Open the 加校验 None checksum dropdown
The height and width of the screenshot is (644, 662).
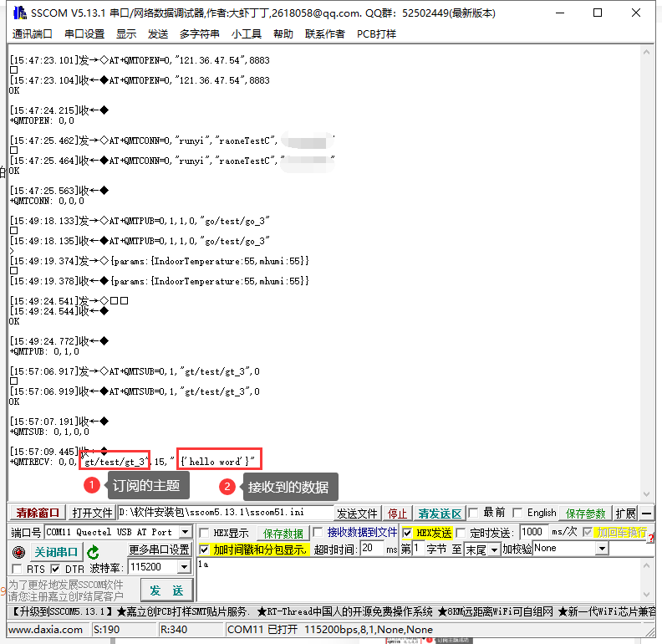(x=602, y=549)
